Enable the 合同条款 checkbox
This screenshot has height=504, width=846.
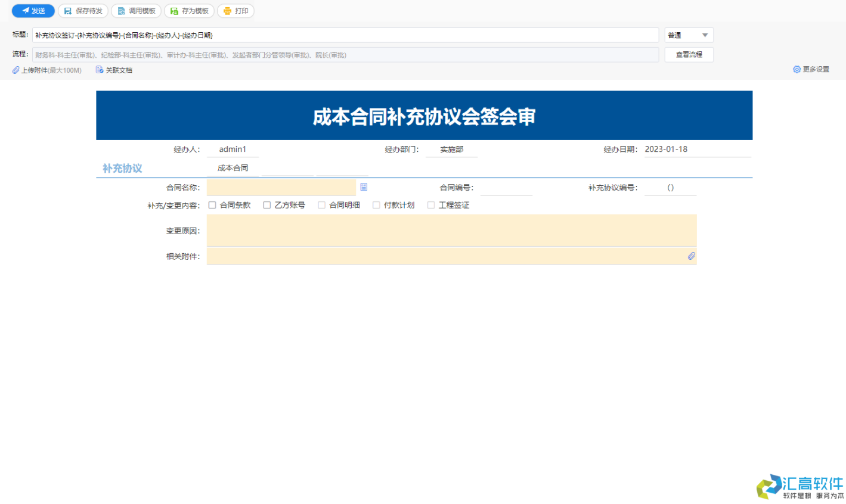click(212, 204)
